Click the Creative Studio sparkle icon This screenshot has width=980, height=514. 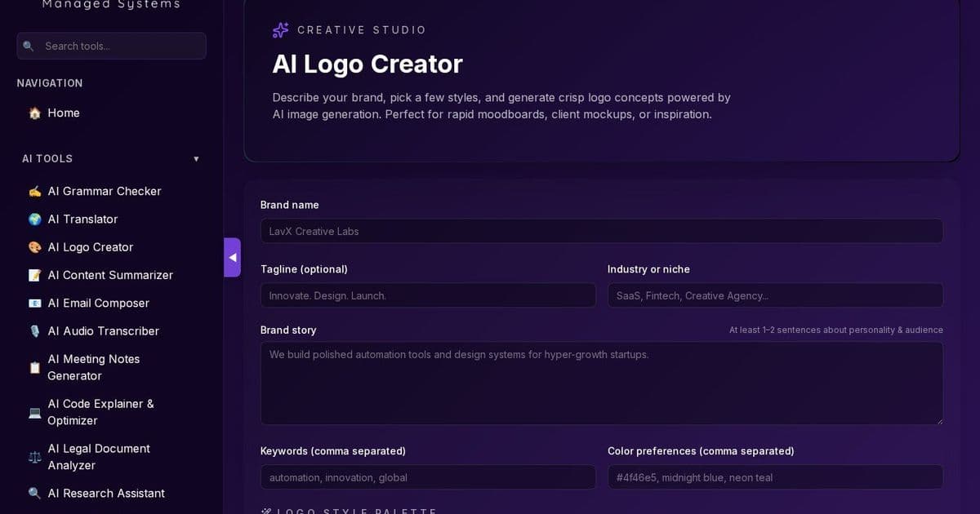tap(280, 29)
